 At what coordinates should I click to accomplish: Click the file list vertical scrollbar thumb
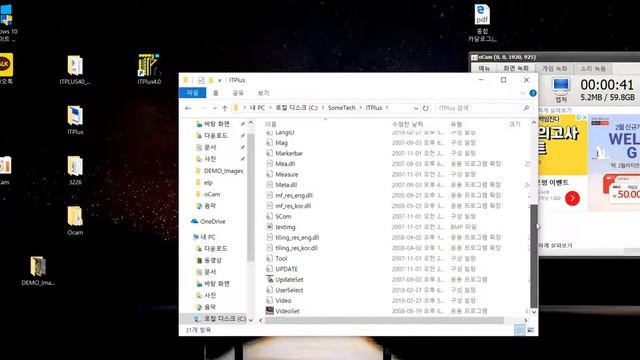534,256
